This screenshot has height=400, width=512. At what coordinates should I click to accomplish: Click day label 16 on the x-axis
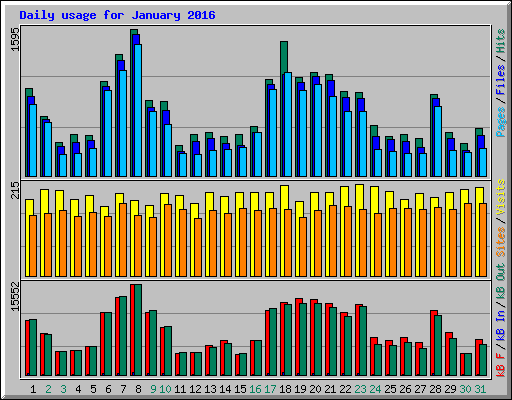(x=255, y=389)
